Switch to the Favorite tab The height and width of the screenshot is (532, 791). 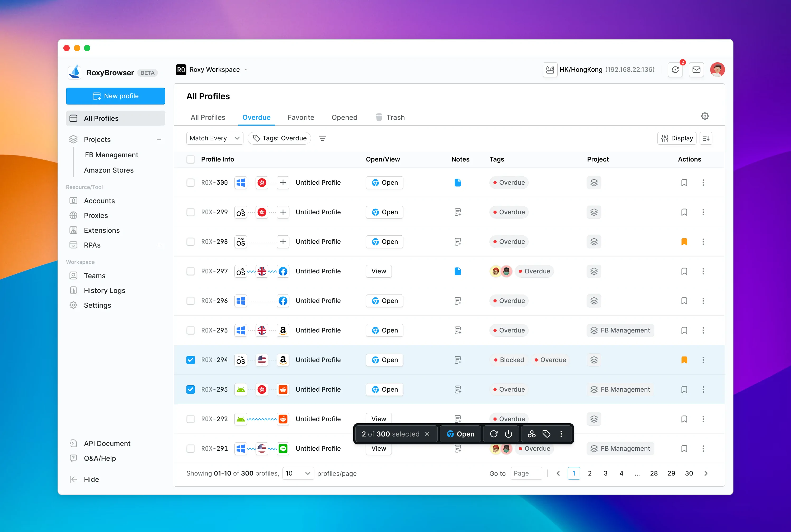pos(301,117)
